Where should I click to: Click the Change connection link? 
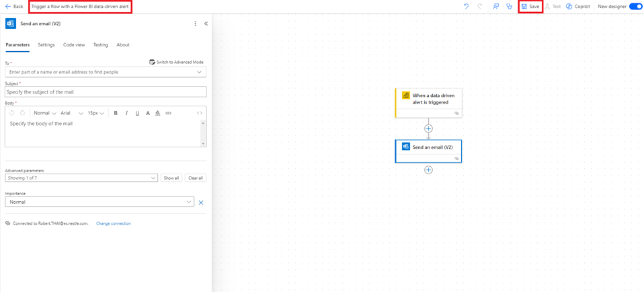click(x=114, y=223)
